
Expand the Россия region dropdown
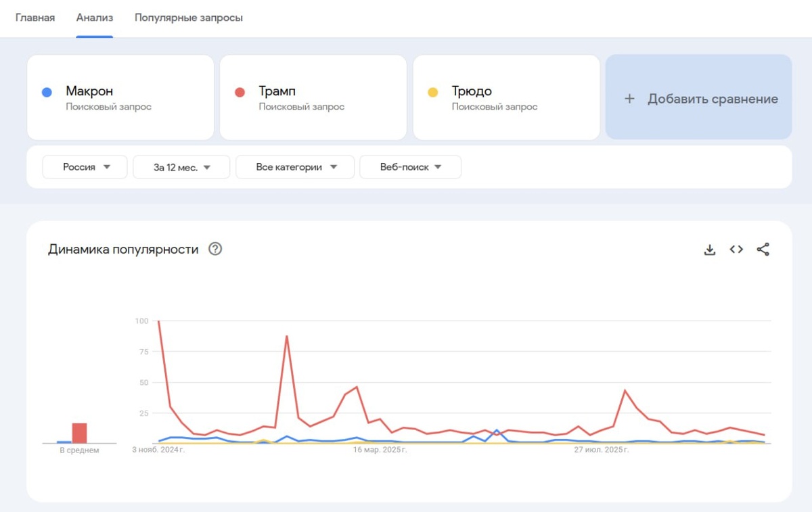coord(85,167)
